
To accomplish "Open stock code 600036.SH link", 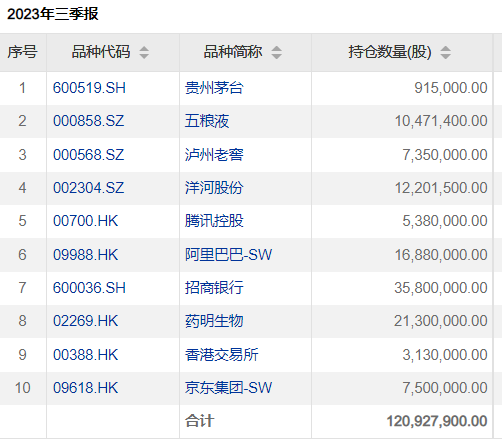I will [x=89, y=288].
